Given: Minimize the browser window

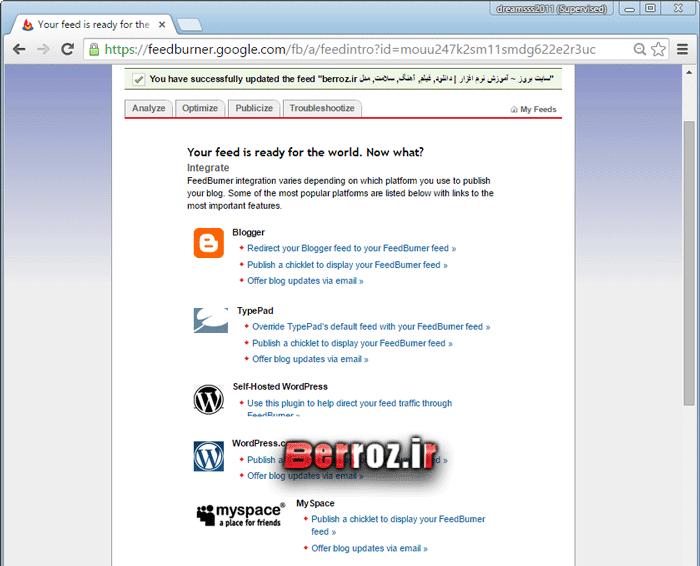Looking at the screenshot, I should [629, 9].
